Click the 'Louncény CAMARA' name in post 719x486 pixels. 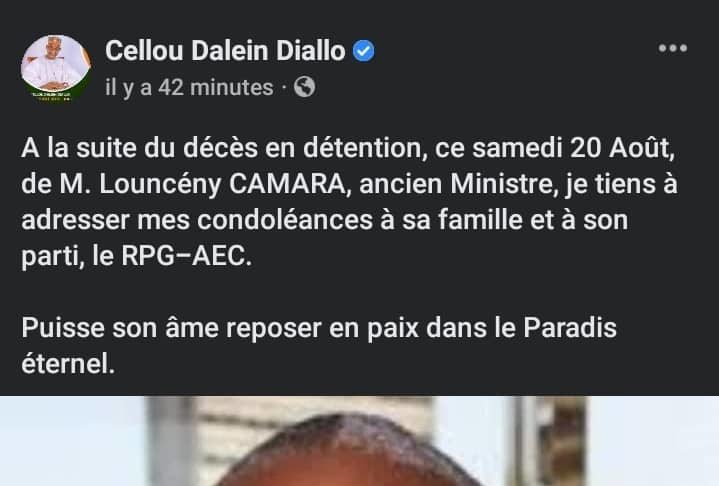tap(222, 184)
